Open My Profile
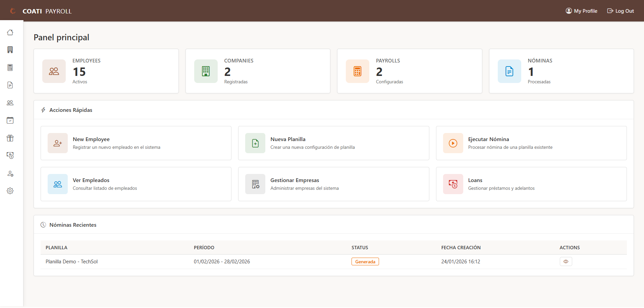Viewport: 644px width, 308px height. coord(581,11)
